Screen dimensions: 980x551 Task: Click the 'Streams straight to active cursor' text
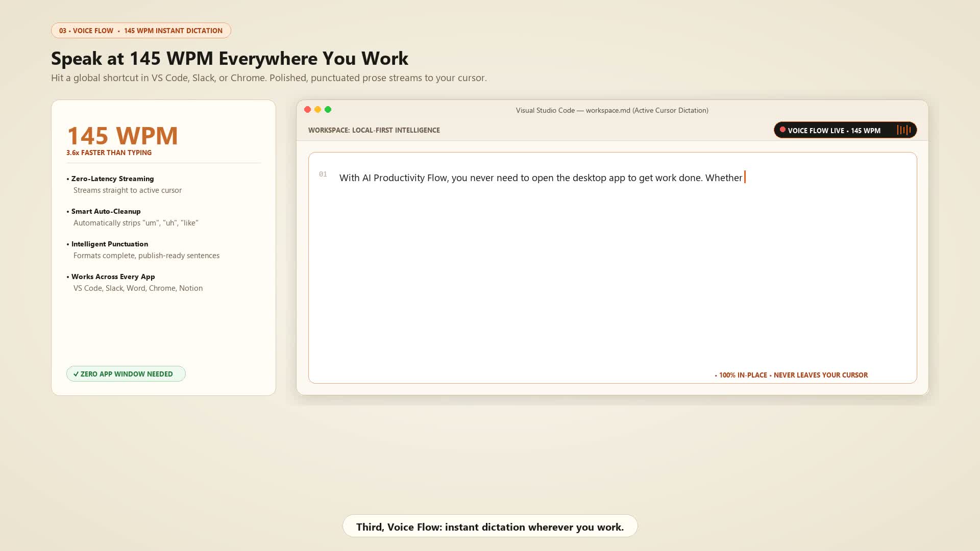point(128,190)
